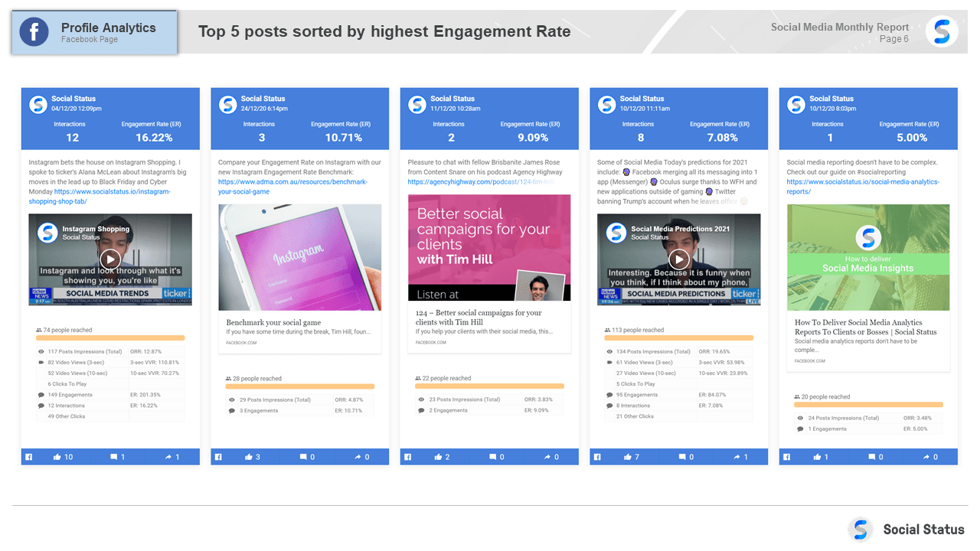Click the likes thumb icon showing 3
The height and width of the screenshot is (551, 980).
250,457
